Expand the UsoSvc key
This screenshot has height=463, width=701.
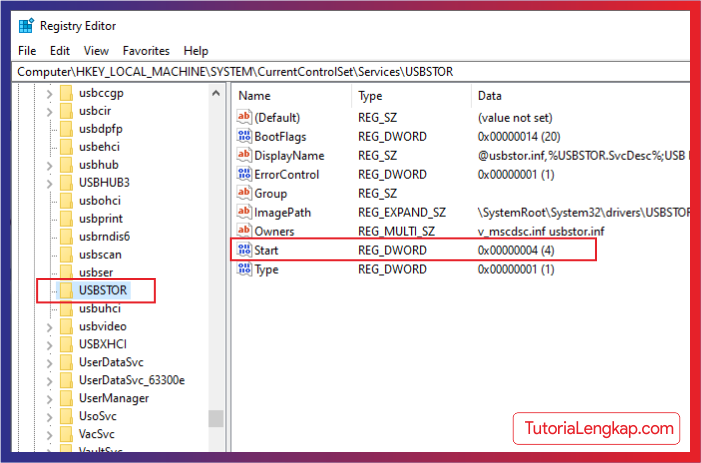[x=49, y=417]
